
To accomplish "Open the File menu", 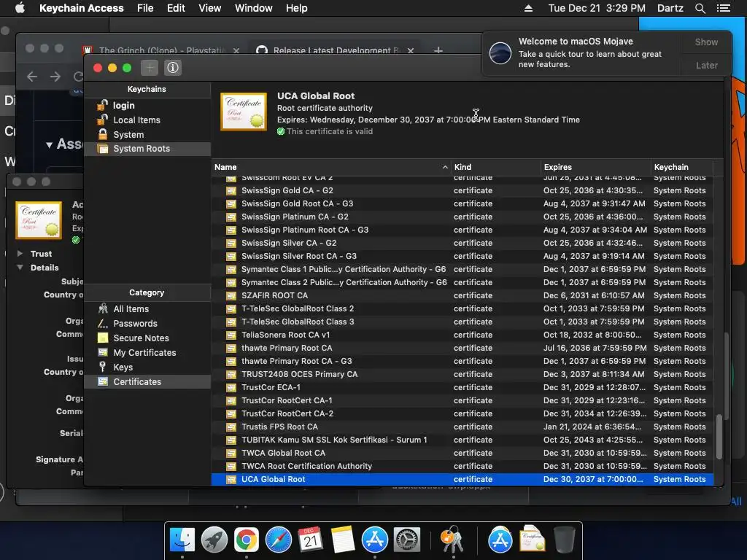I will click(145, 8).
